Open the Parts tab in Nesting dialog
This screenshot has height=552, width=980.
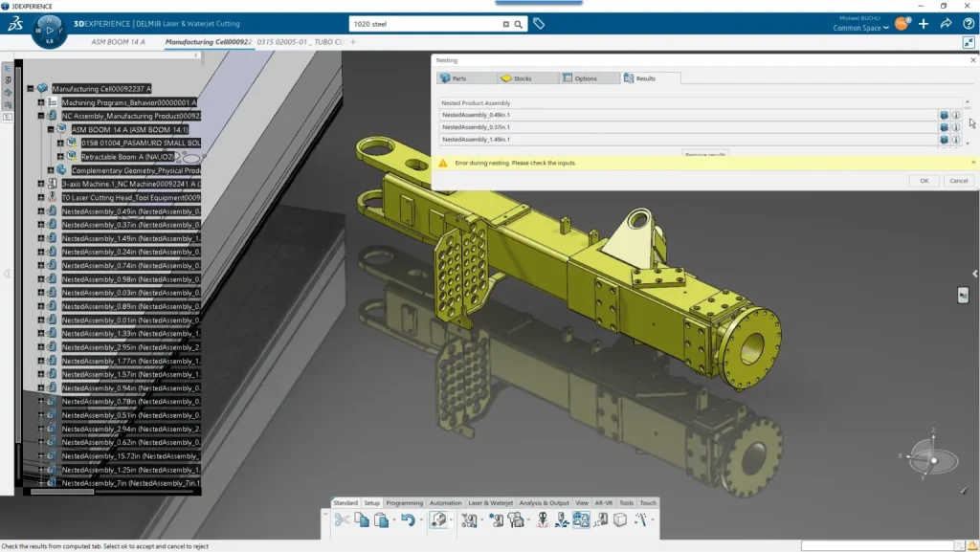[466, 78]
